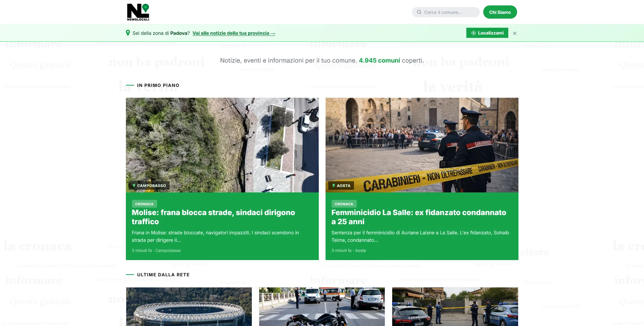The image size is (644, 326).
Task: Click the 'IN PRIMO PIANO' section heading
Action: pyautogui.click(x=158, y=85)
